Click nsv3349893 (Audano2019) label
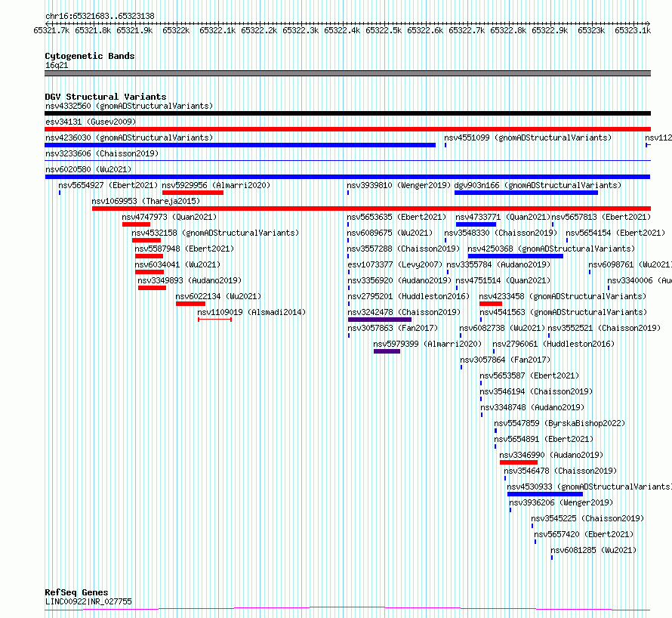 click(190, 280)
